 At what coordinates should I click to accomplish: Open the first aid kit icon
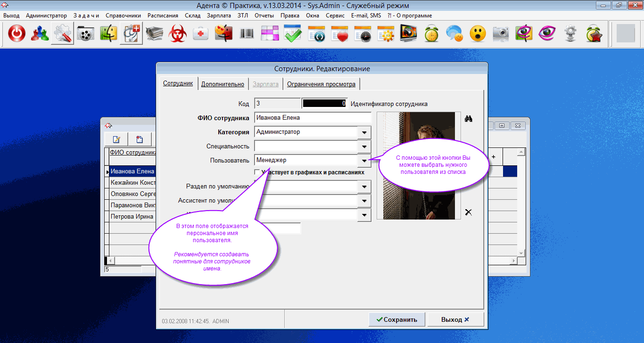(x=201, y=34)
